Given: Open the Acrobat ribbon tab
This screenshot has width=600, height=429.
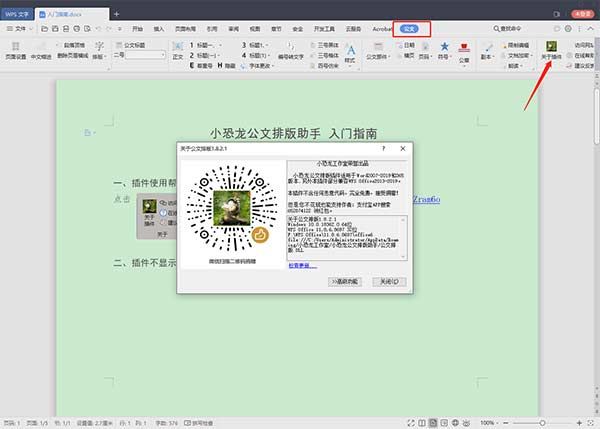Looking at the screenshot, I should (382, 29).
